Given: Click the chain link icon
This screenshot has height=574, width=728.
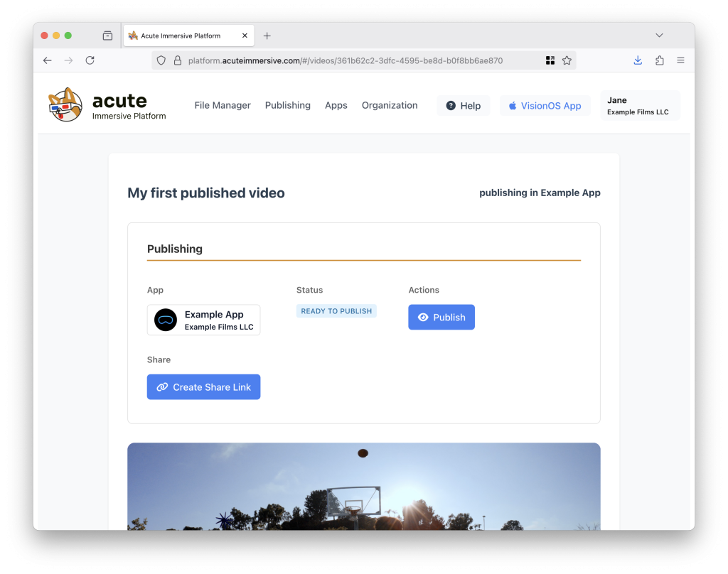Looking at the screenshot, I should click(162, 387).
